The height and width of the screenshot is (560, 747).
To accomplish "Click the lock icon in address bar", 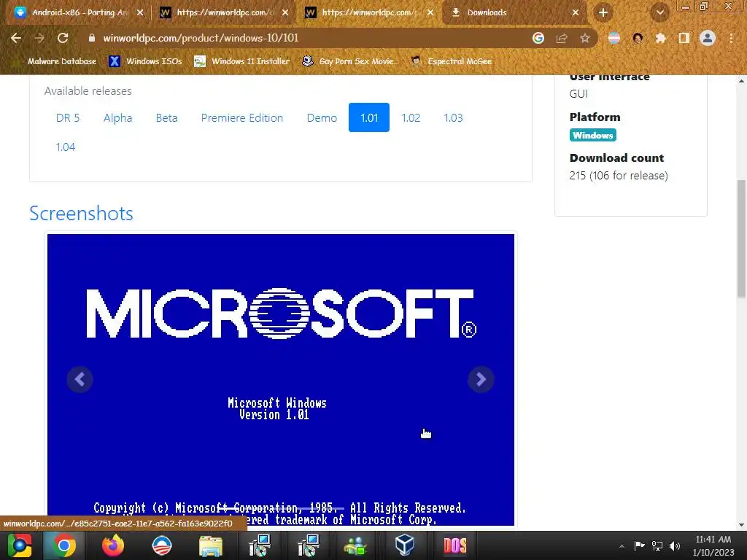I will (x=91, y=38).
